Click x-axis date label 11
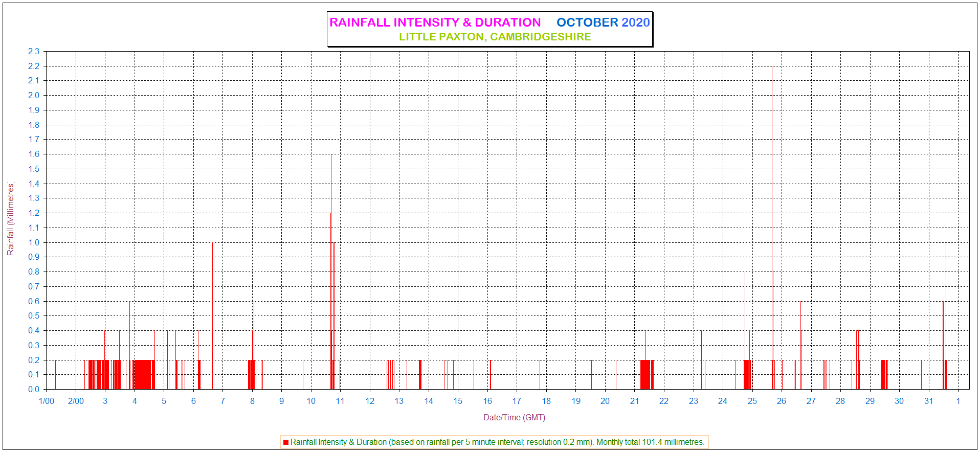This screenshot has height=452, width=980. 340,401
